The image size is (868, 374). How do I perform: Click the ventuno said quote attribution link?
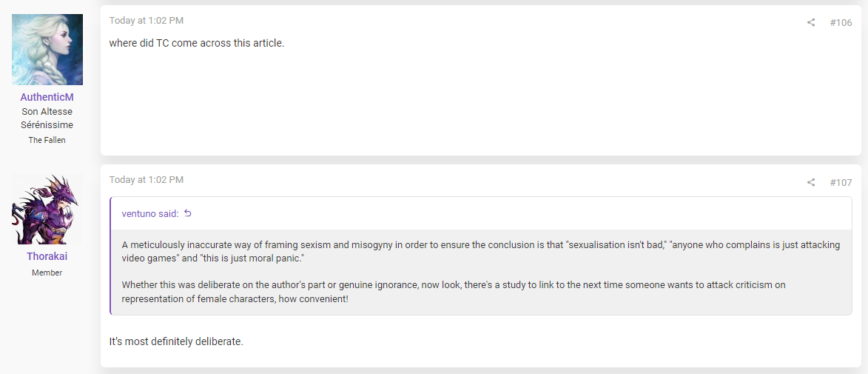tap(150, 214)
